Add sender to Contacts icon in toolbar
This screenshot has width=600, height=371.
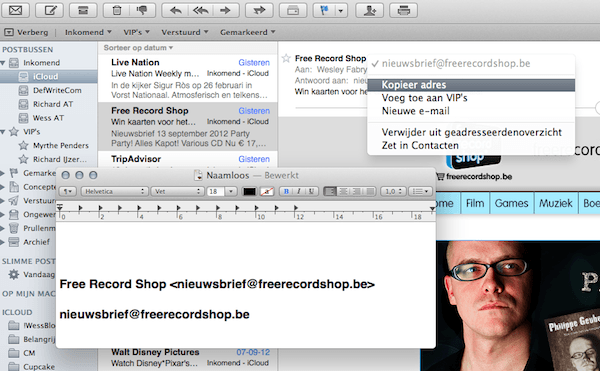(369, 10)
